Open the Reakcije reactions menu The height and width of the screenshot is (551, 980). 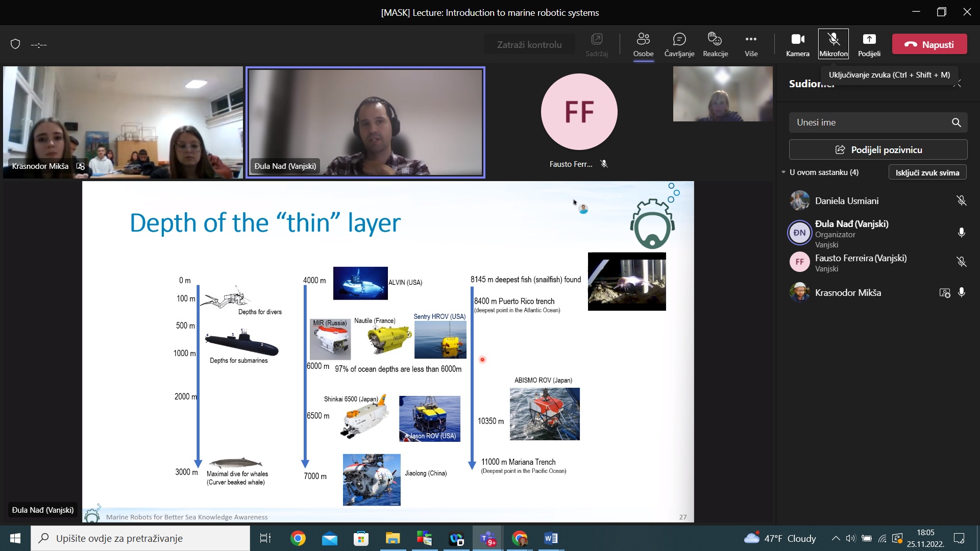click(715, 44)
